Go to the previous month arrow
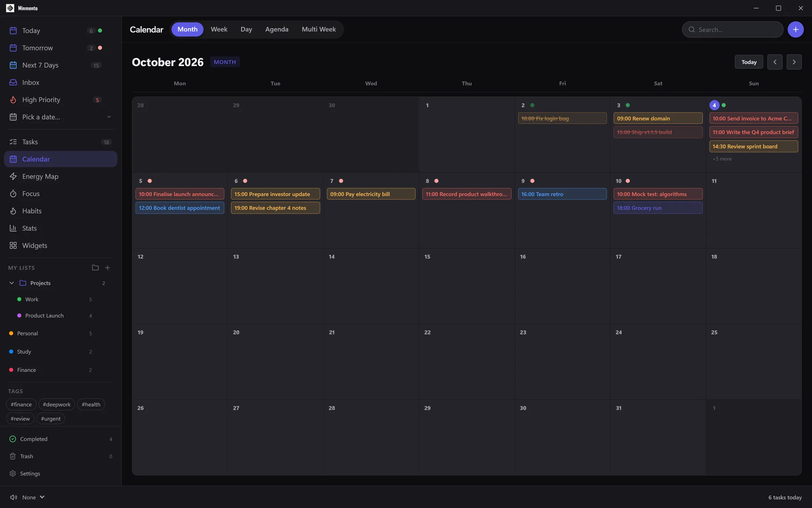The height and width of the screenshot is (508, 812). point(775,62)
